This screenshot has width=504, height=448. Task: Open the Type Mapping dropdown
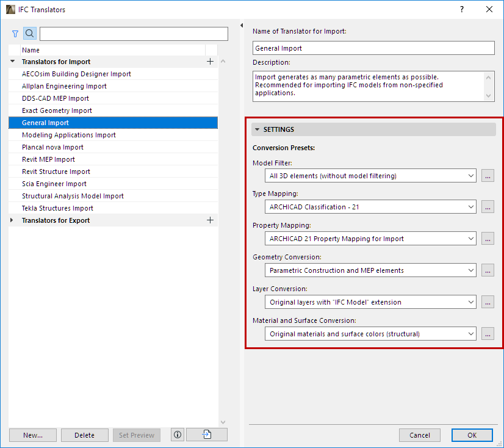(370, 207)
